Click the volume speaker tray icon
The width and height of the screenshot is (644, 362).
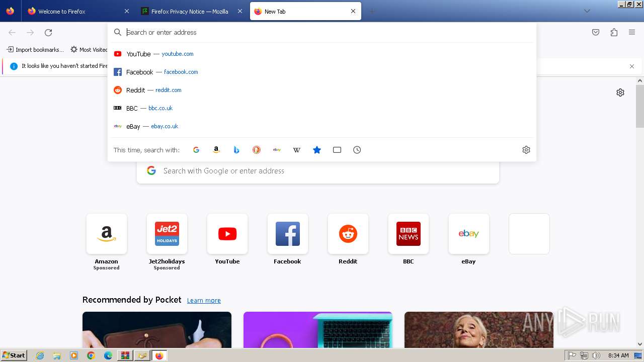tap(596, 355)
